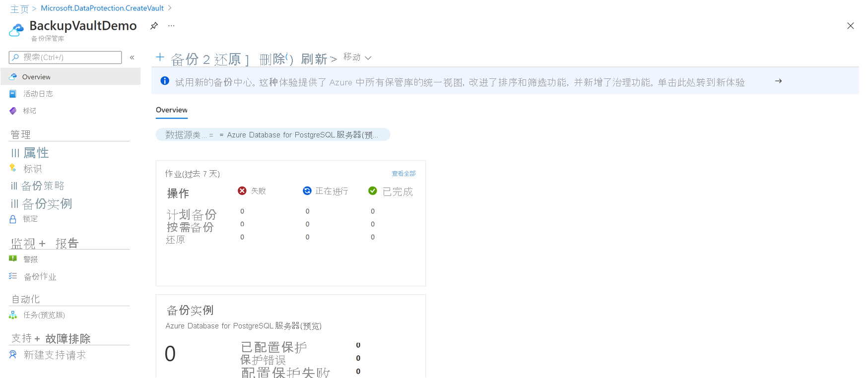Image resolution: width=868 pixels, height=378 pixels.
Task: Click the 任务 hierarchy icon
Action: [x=13, y=315]
